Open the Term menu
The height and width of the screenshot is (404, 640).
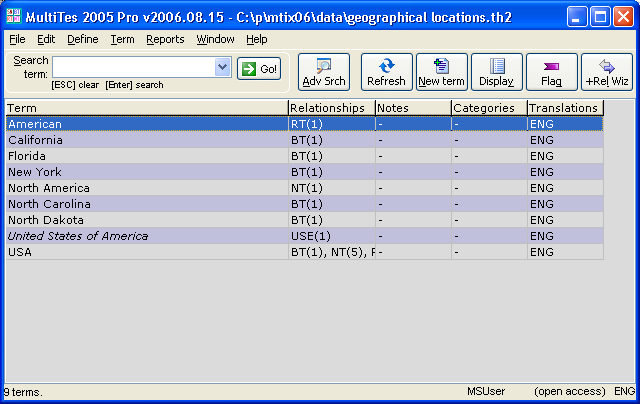point(122,39)
